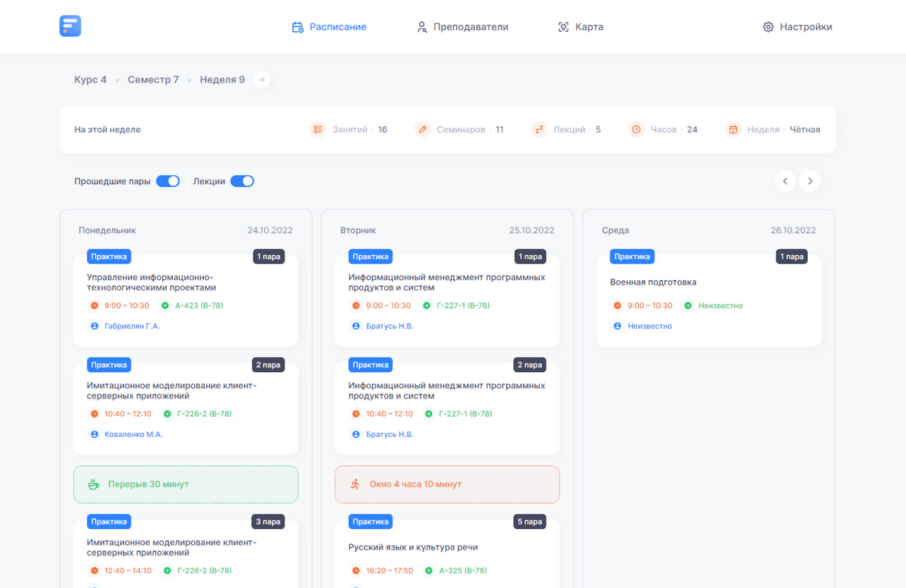Click Вторник day header

358,230
